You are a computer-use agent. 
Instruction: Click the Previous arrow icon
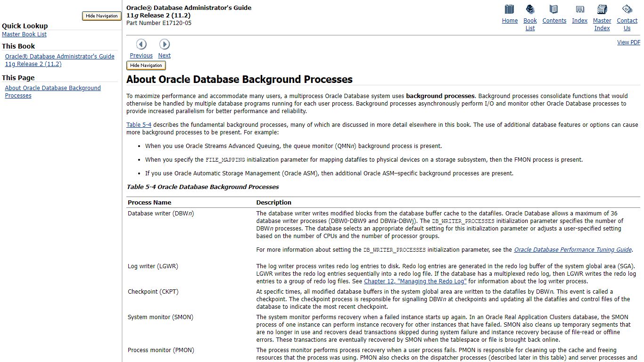141,44
